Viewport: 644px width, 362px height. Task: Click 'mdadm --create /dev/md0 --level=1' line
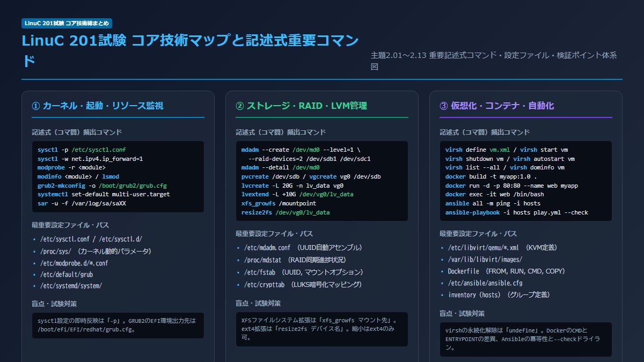coord(301,150)
